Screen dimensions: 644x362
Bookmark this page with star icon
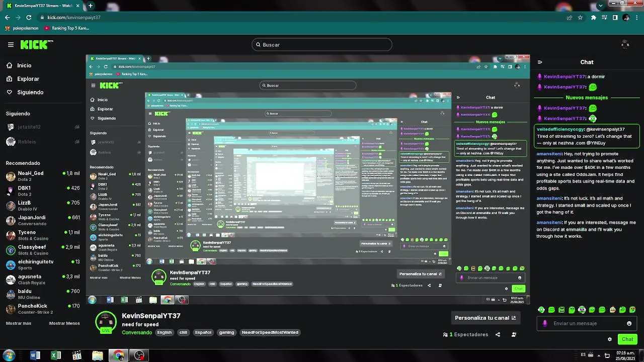[580, 17]
